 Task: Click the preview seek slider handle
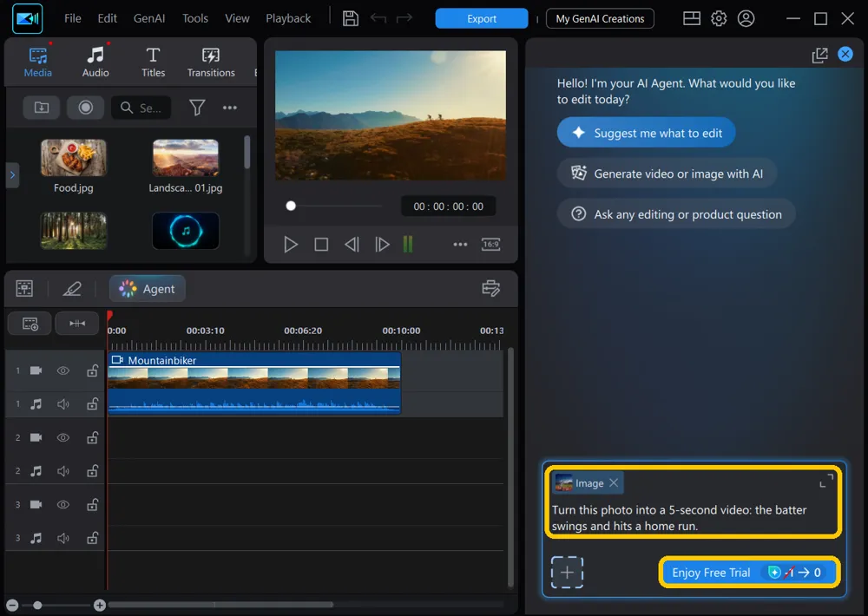[291, 206]
